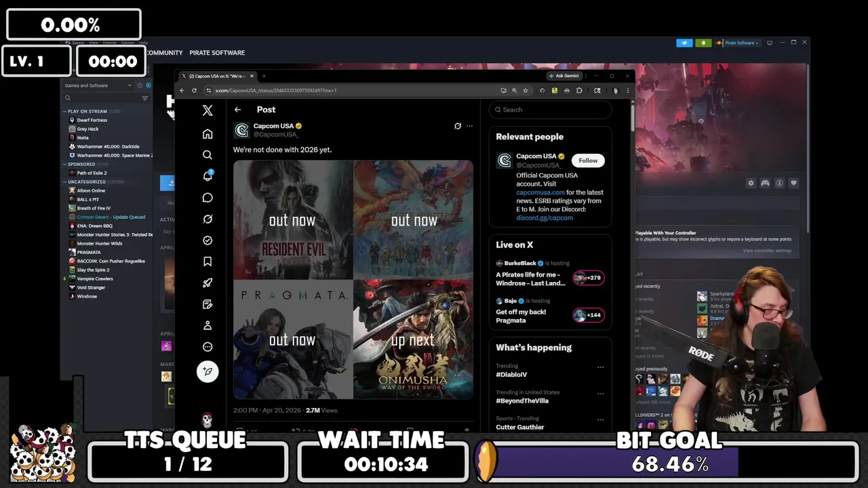Open the X Bookmarks icon

tap(208, 262)
